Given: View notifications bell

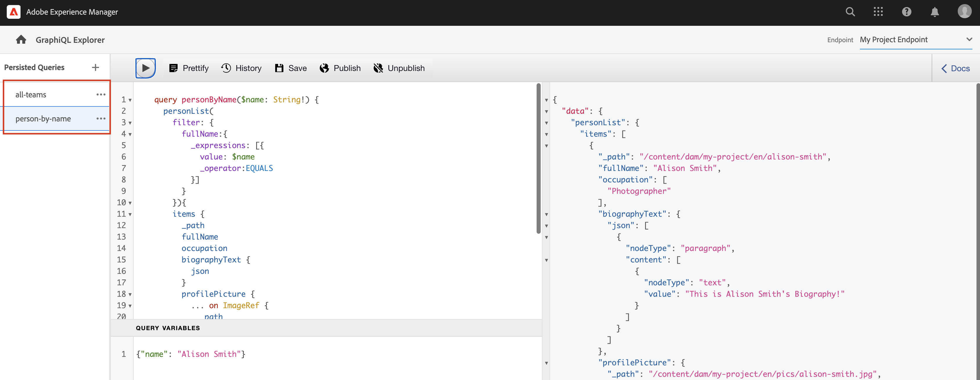Looking at the screenshot, I should click(x=935, y=12).
